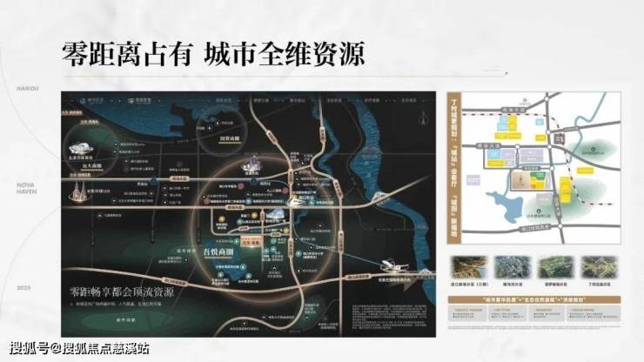The image size is (644, 362).
Task: Click the 零距离占有 城市全维资源 title
Action: 213,54
